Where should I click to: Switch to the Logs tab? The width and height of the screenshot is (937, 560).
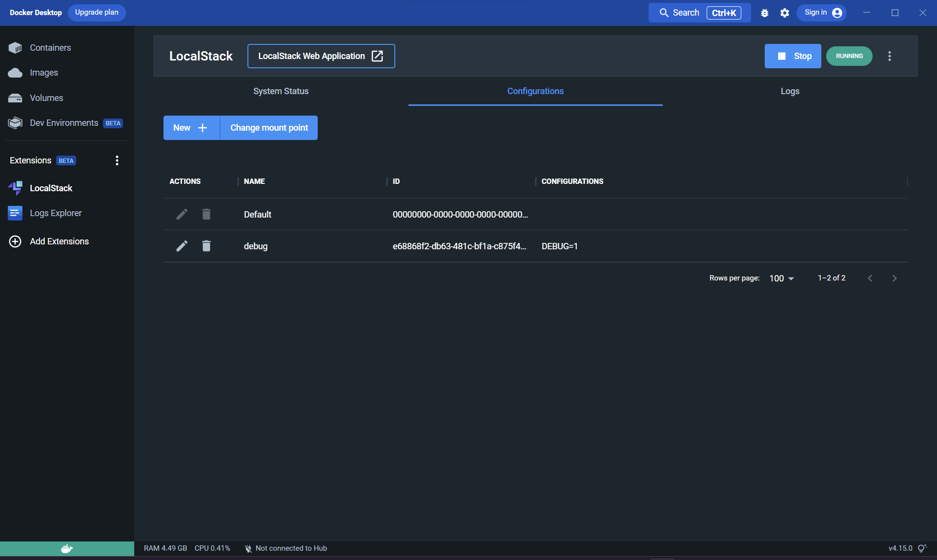click(x=790, y=91)
